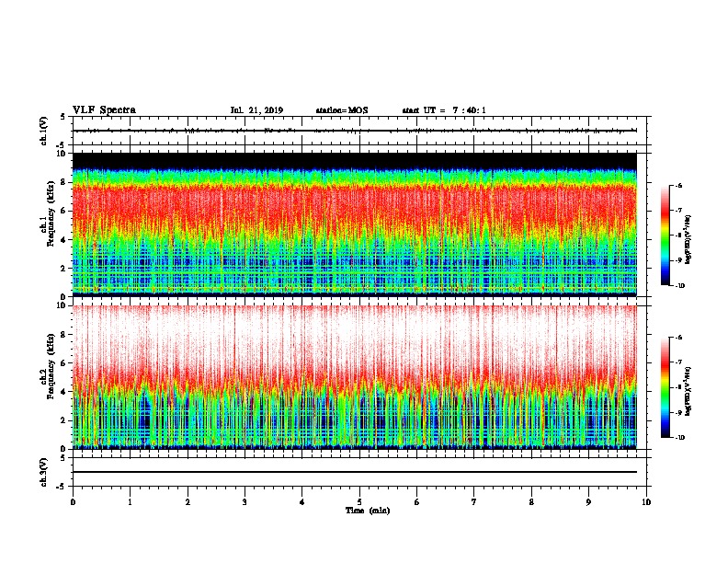Click the 'Time (min)' axis label
Screen dimensions: 728x563
(x=368, y=511)
